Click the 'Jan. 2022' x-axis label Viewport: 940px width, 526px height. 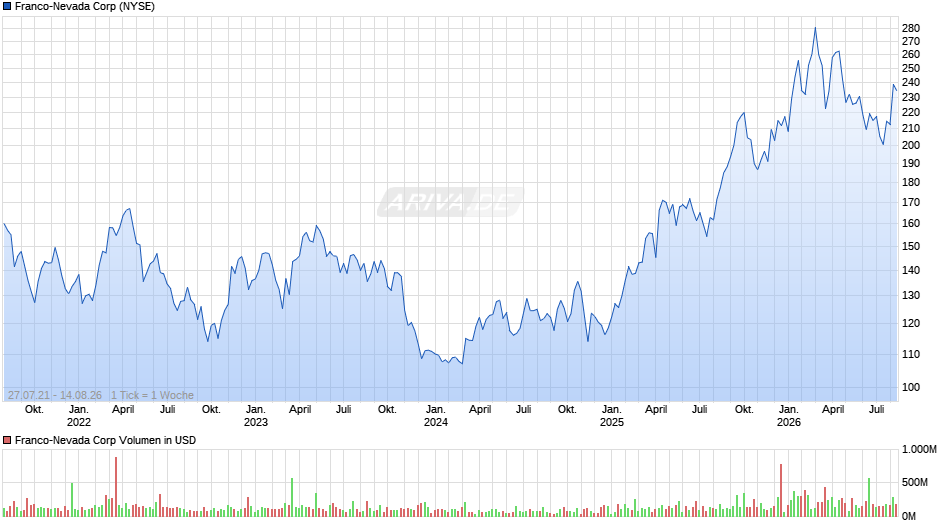79,416
